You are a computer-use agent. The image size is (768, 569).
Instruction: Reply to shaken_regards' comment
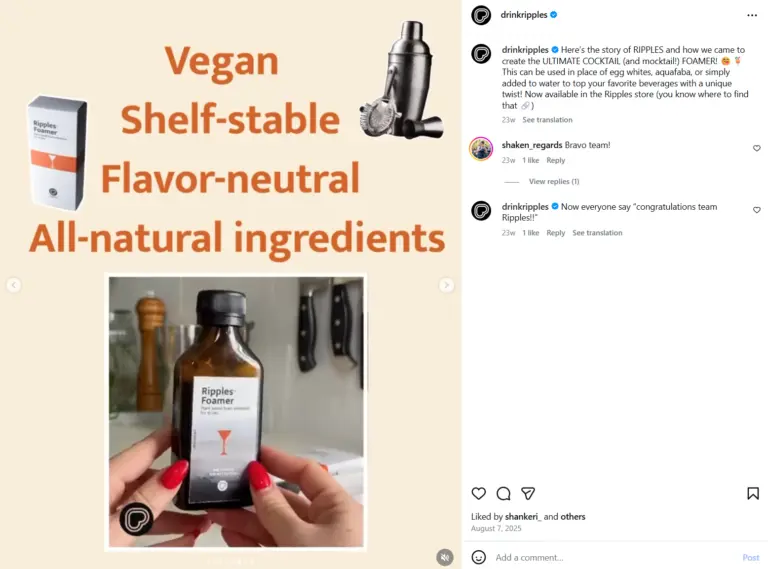click(555, 160)
